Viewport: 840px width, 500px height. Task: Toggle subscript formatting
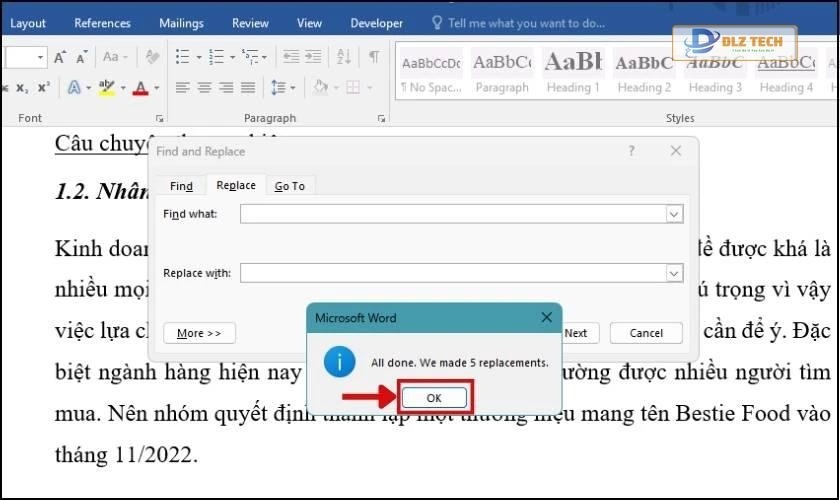point(22,88)
